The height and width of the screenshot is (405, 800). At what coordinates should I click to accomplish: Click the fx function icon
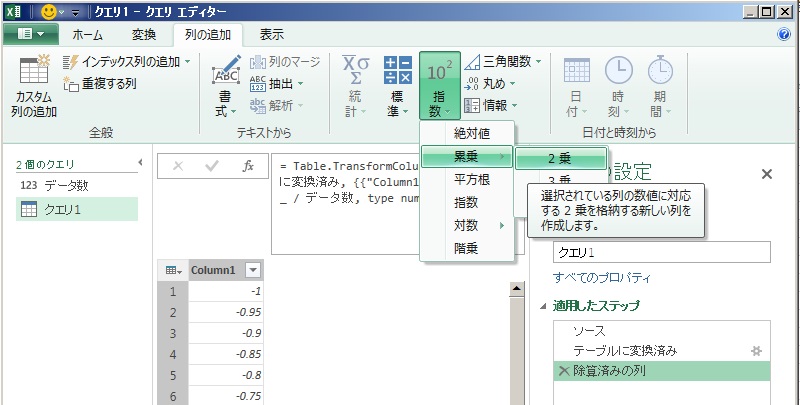point(248,166)
